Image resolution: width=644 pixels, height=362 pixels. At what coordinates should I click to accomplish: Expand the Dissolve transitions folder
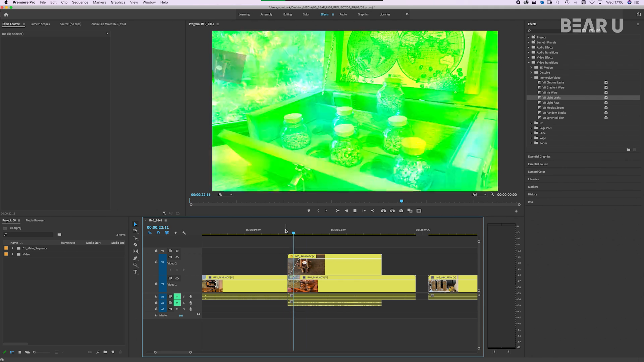531,73
